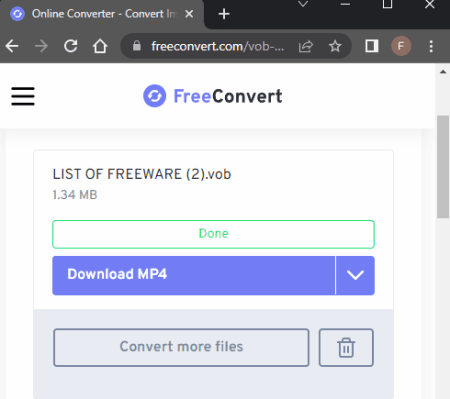Reload the current page
The image size is (450, 399).
click(71, 46)
